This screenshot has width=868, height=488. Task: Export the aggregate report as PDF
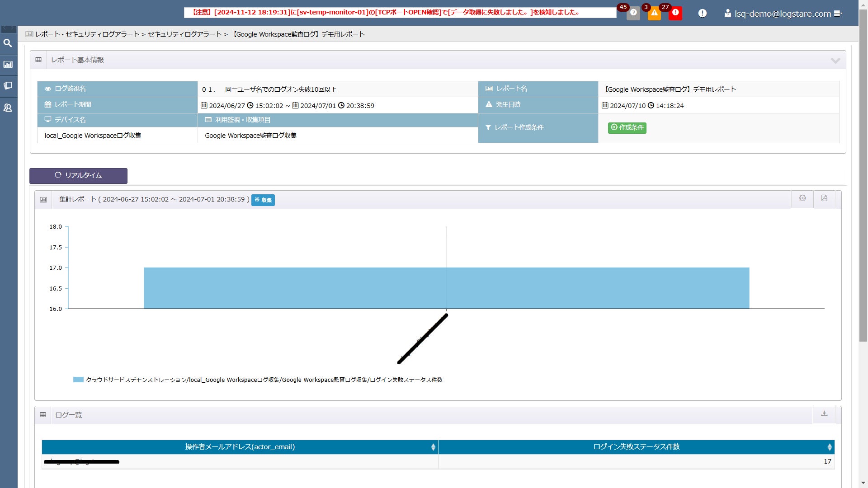pyautogui.click(x=824, y=198)
